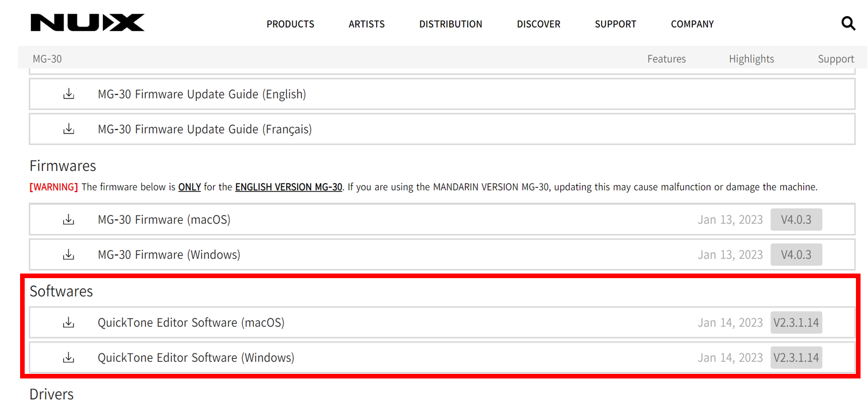Open the COMPANY menu
The height and width of the screenshot is (406, 868).
[692, 24]
